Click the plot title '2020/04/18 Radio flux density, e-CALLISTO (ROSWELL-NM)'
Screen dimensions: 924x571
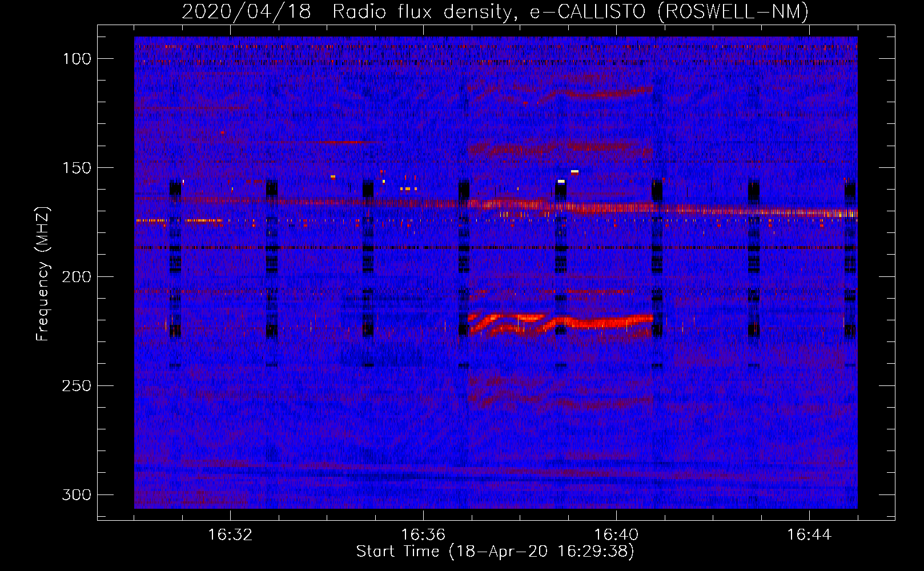pos(495,11)
